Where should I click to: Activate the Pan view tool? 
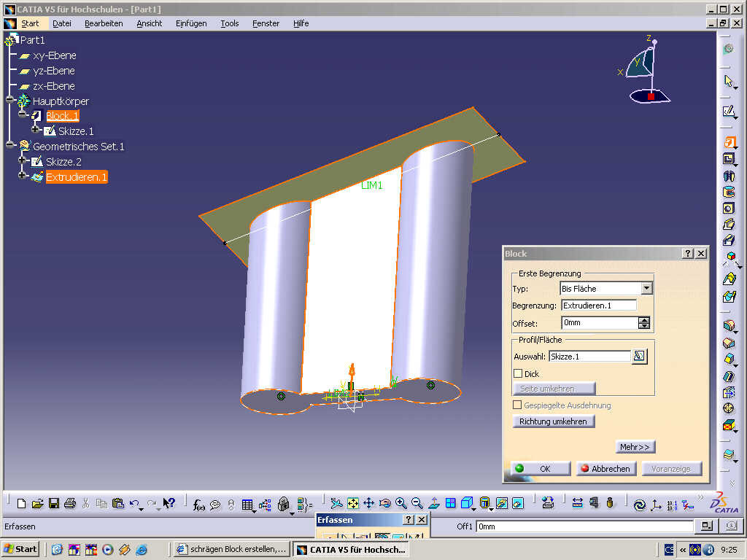click(x=368, y=503)
